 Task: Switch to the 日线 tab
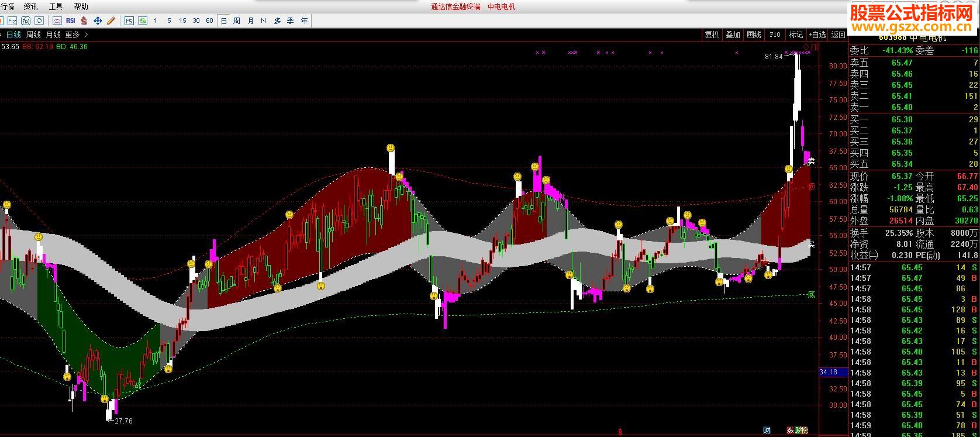pyautogui.click(x=13, y=35)
